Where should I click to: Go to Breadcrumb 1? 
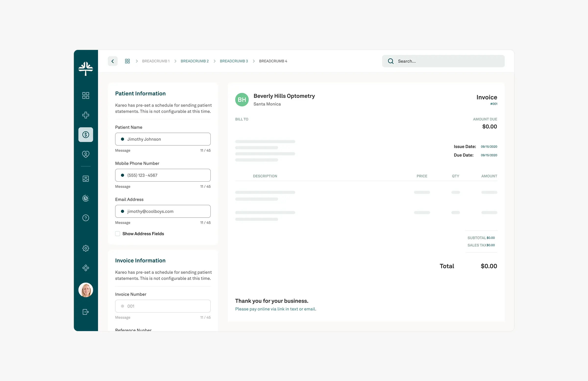[156, 61]
